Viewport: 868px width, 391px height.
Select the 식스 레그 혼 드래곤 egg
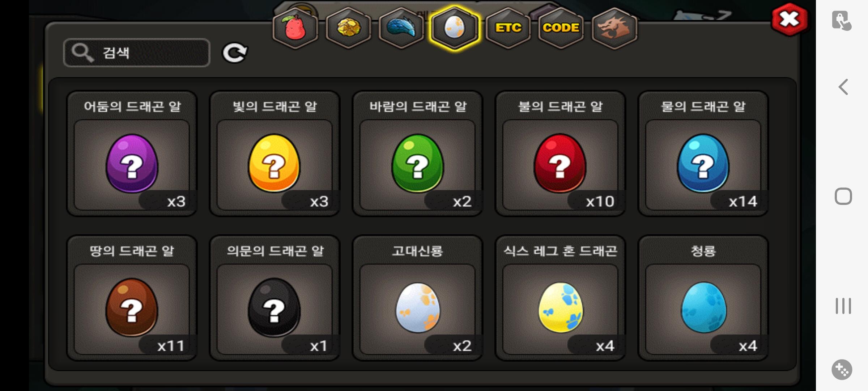tap(560, 298)
